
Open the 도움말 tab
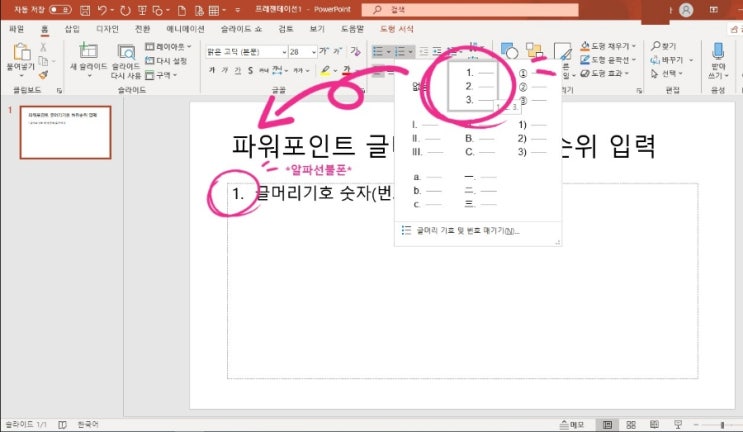[353, 29]
